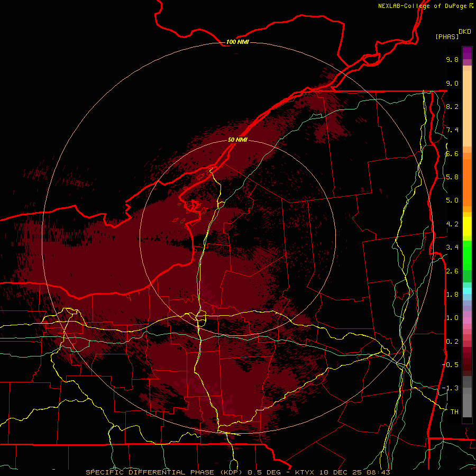Click the -1.3 scale value

click(450, 388)
